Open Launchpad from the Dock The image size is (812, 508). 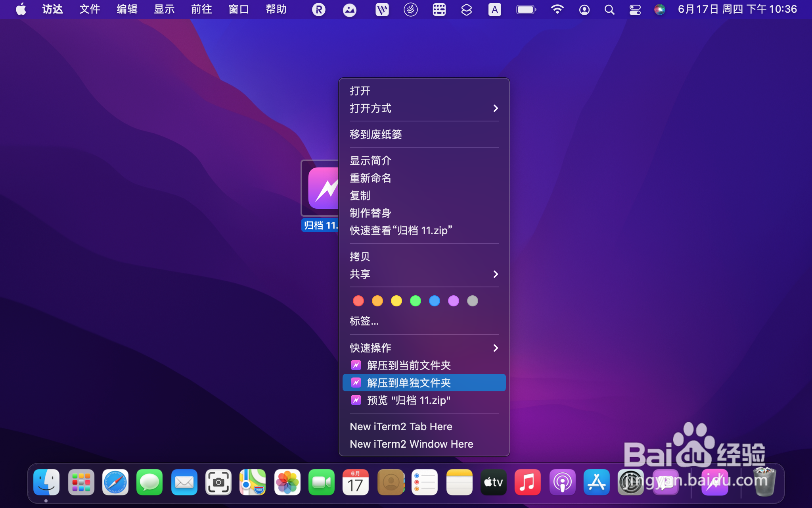(x=81, y=482)
